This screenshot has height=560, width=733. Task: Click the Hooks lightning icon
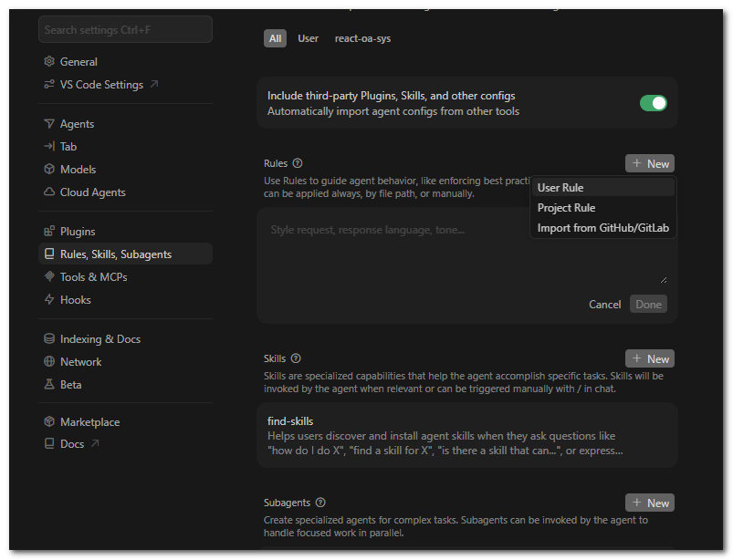pos(49,299)
